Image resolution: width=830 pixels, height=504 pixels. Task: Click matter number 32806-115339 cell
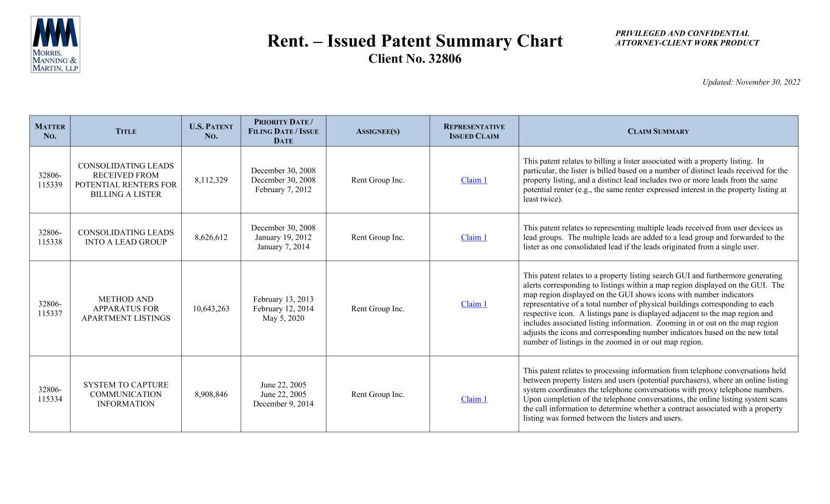pos(50,180)
